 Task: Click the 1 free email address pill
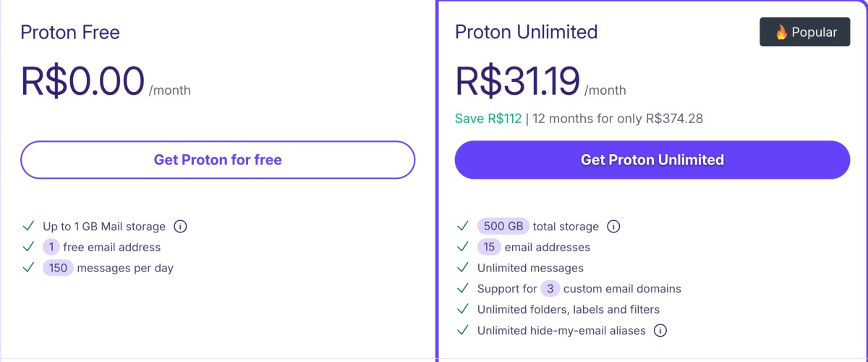pos(51,248)
